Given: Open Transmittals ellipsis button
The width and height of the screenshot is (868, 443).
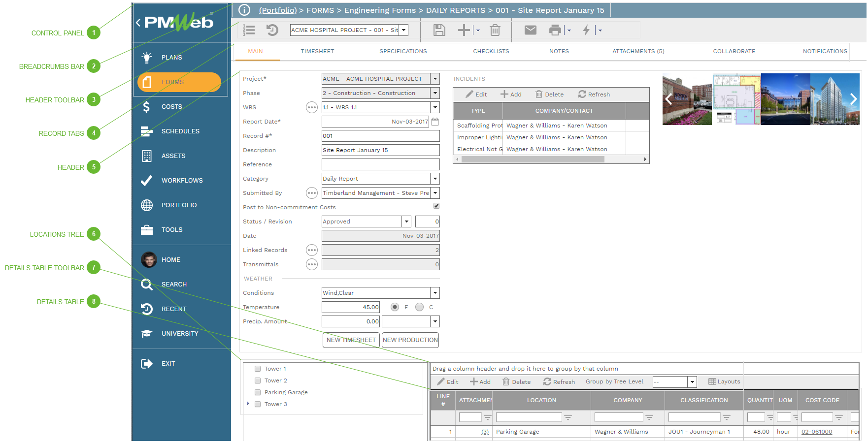Looking at the screenshot, I should [x=312, y=264].
